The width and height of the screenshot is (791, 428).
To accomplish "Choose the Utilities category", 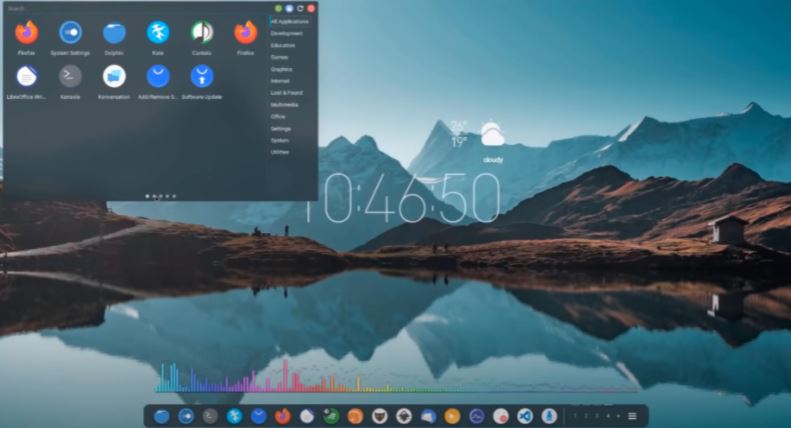I will pos(280,152).
